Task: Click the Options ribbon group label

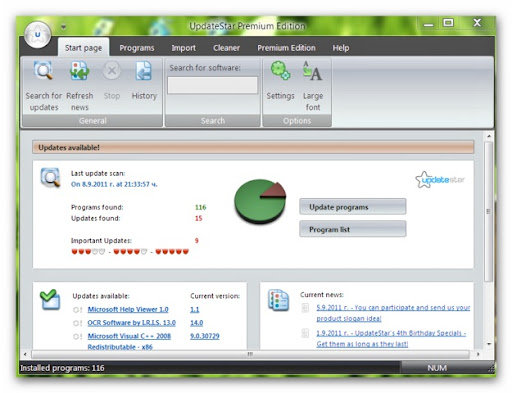Action: [x=297, y=121]
